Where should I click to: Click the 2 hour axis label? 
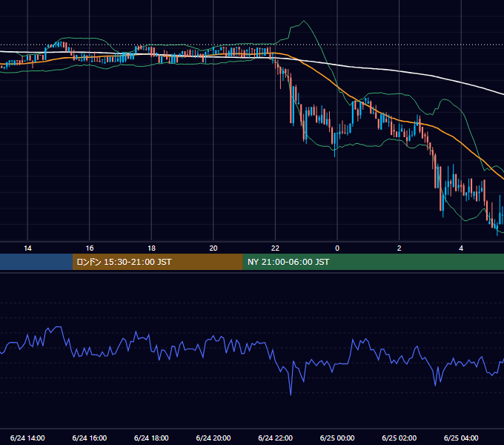(399, 248)
